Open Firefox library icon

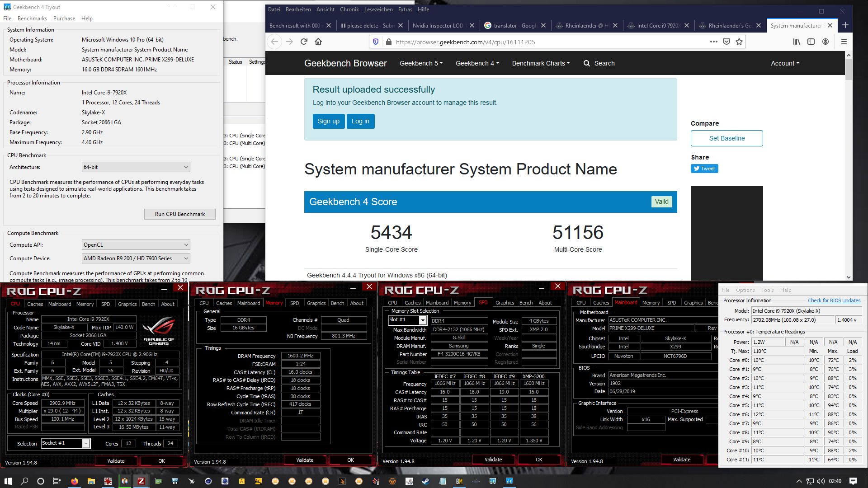pos(797,42)
